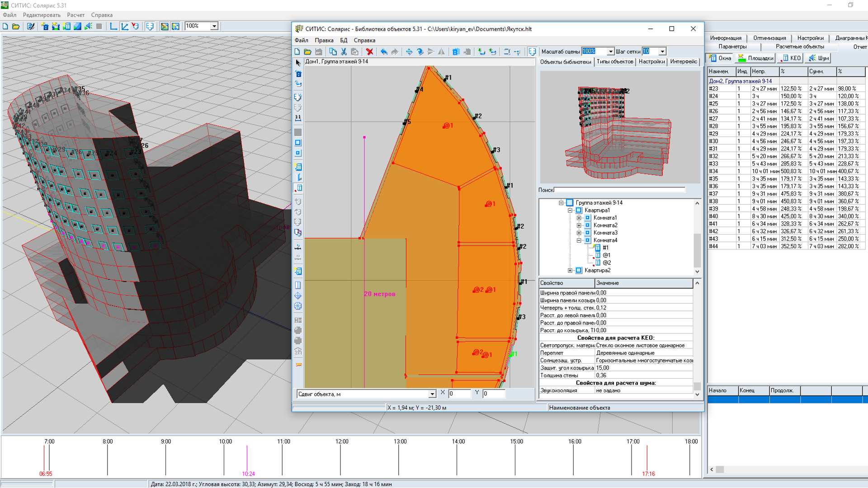Click the Площадки button
The width and height of the screenshot is (868, 488).
755,58
